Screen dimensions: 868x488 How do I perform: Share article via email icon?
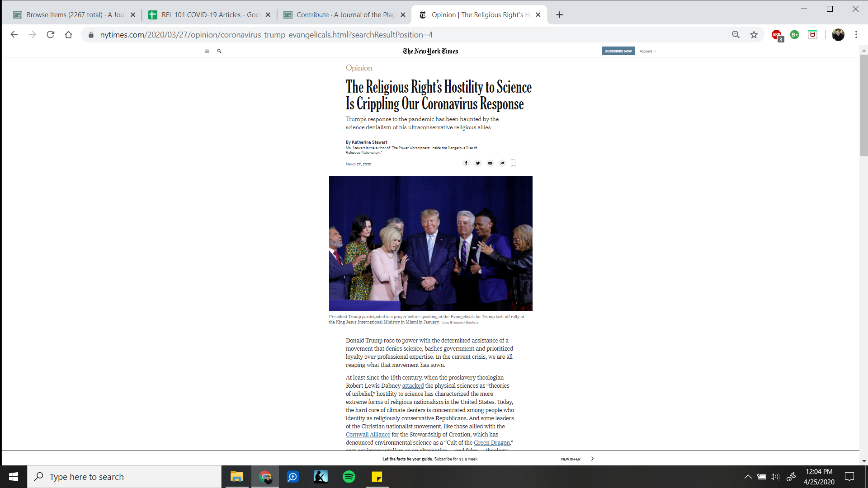[x=490, y=163]
